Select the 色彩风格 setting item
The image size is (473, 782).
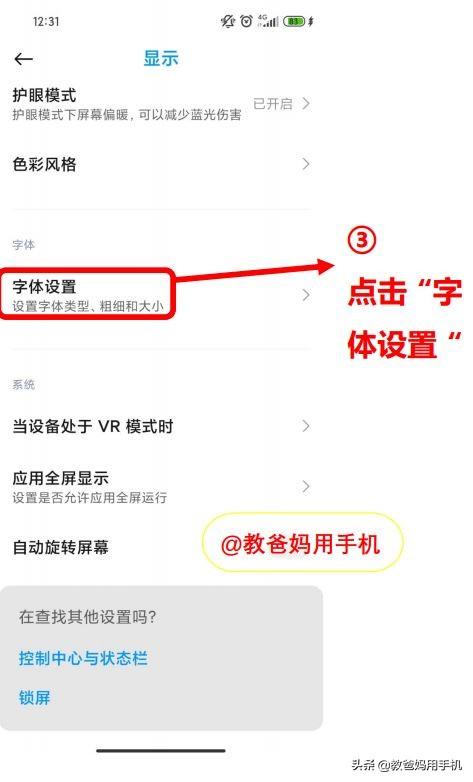[x=162, y=164]
